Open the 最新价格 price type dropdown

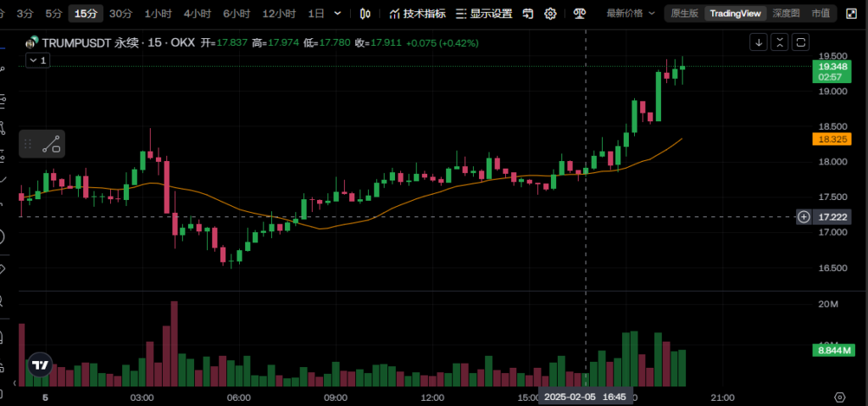[x=630, y=14]
